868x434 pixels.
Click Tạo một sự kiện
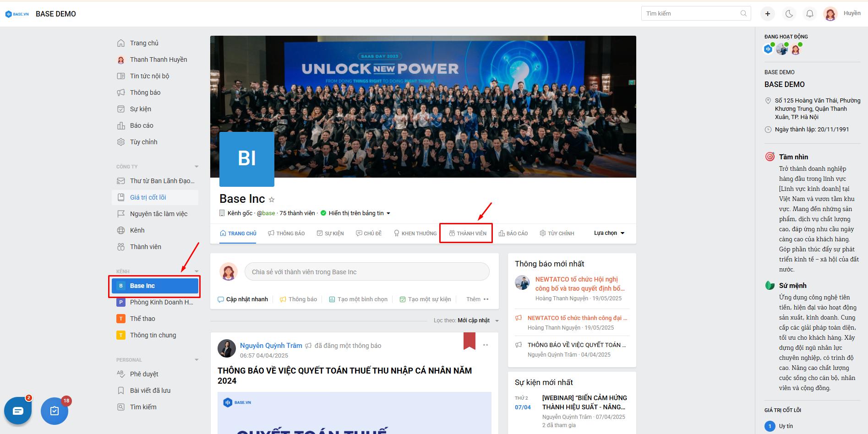(x=425, y=299)
